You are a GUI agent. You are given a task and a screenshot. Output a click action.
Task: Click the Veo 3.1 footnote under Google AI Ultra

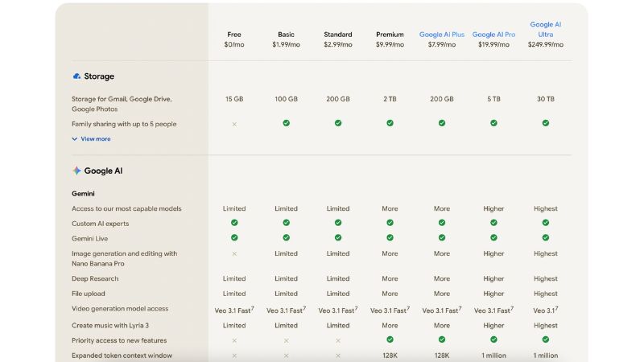(556, 306)
